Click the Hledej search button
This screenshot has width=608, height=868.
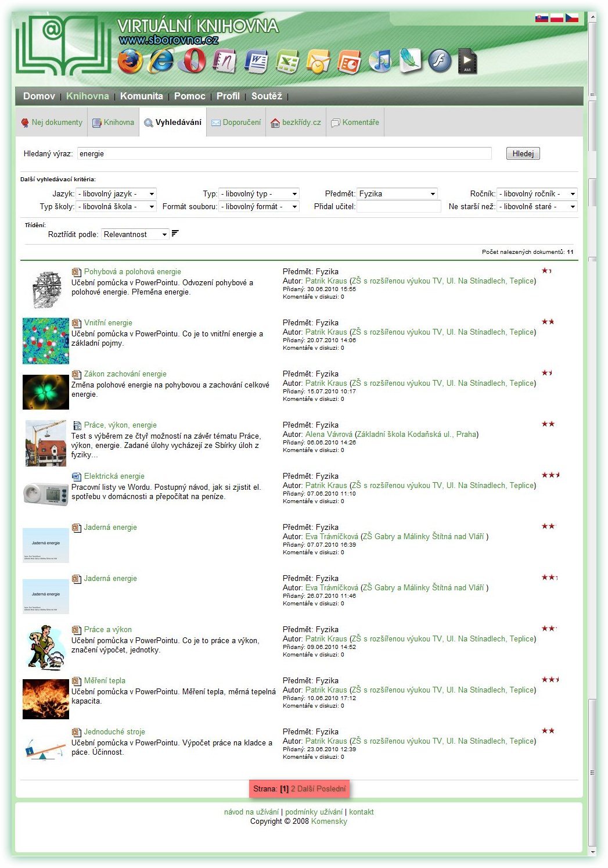(523, 154)
